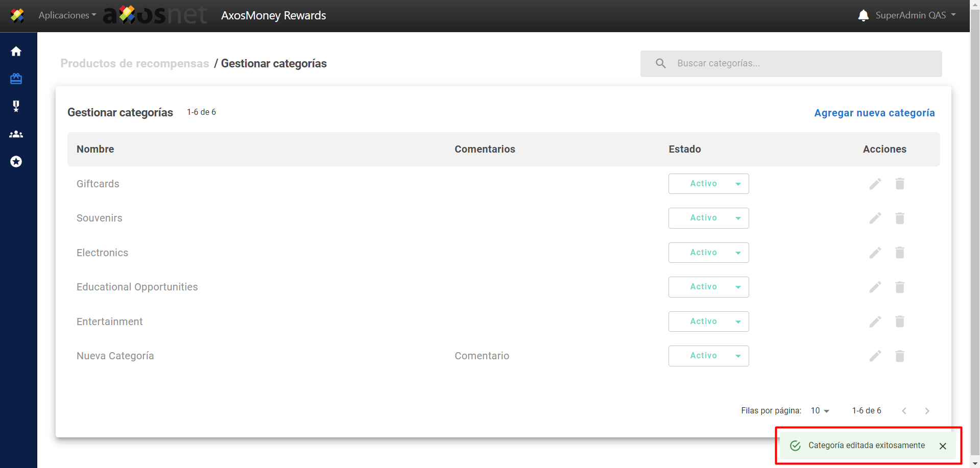Image resolution: width=980 pixels, height=468 pixels.
Task: Open the Estado dropdown for Electronics
Action: pos(708,253)
